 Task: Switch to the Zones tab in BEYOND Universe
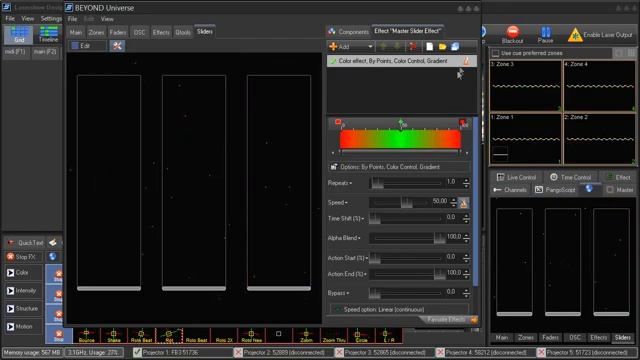click(x=96, y=33)
